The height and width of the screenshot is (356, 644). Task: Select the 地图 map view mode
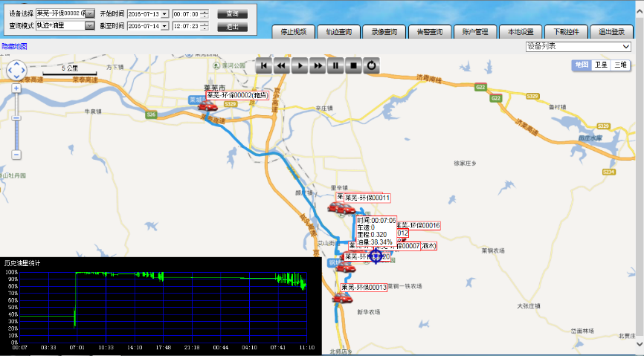coord(581,65)
